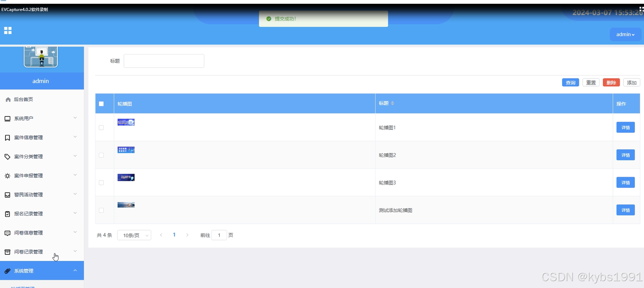
Task: Collapse the 系统管理 menu chevron
Action: 75,271
